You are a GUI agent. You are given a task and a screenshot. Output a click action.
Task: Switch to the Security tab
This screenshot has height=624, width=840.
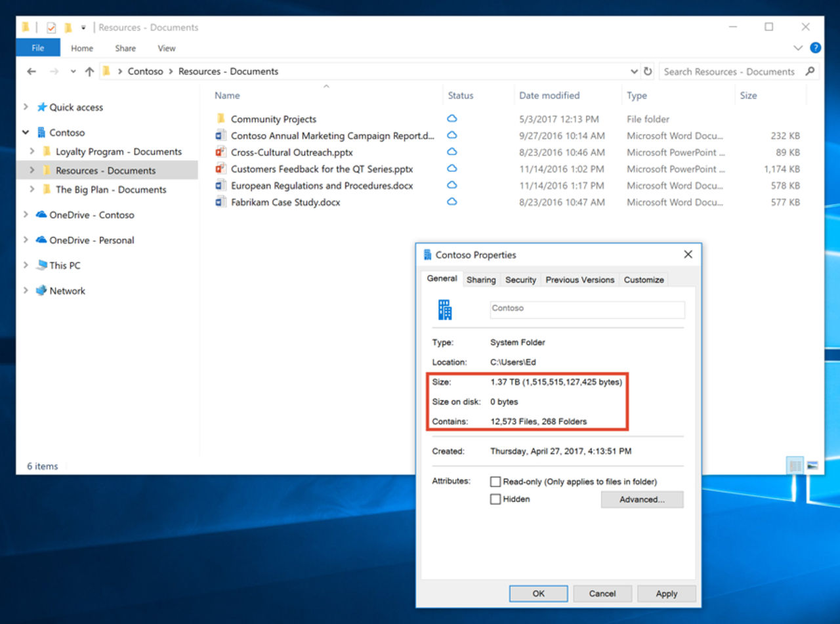520,280
